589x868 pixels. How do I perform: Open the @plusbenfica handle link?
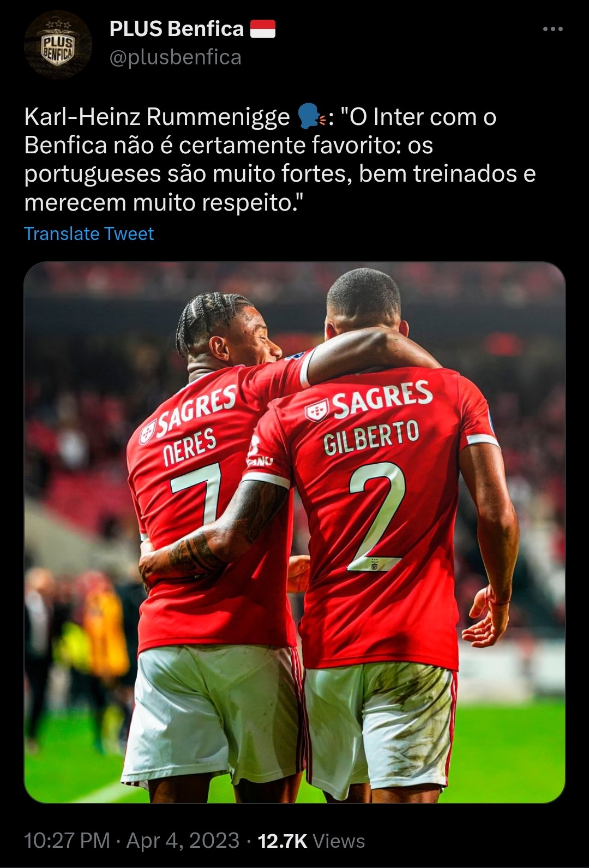click(x=175, y=57)
